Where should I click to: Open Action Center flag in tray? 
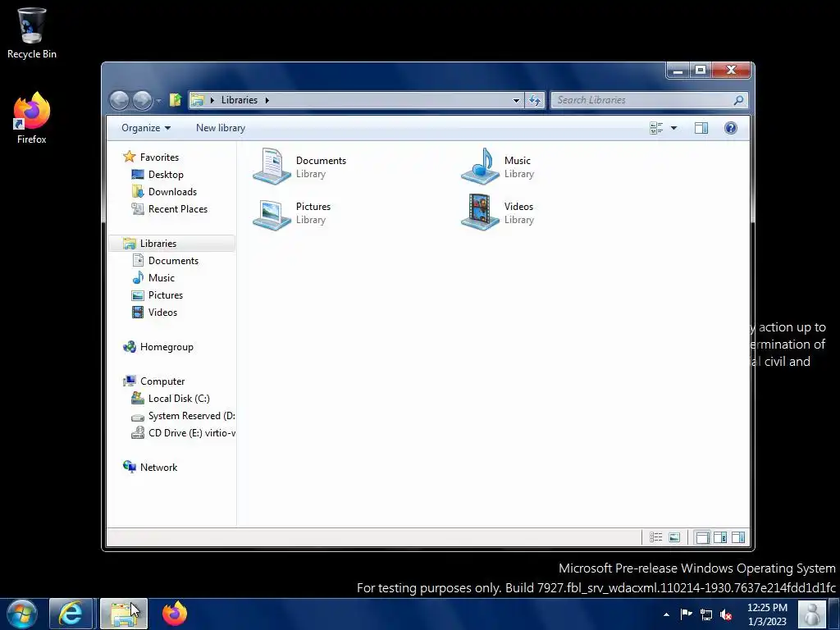click(x=687, y=614)
